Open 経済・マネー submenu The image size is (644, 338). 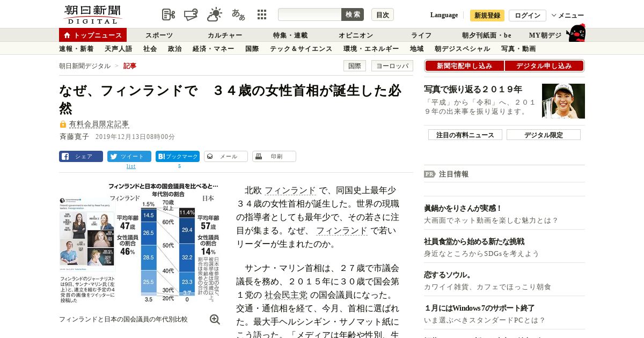coord(213,49)
